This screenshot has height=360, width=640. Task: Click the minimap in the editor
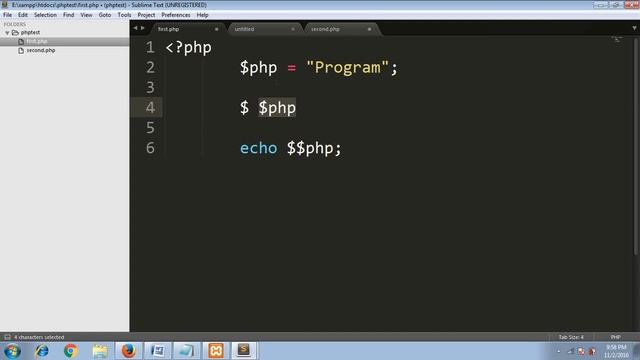click(x=617, y=40)
